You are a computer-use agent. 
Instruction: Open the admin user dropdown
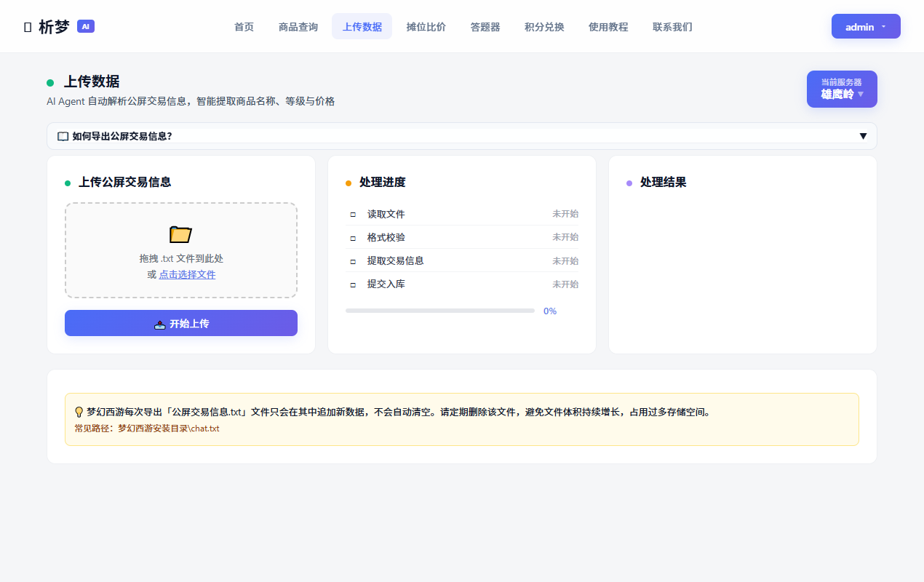tap(866, 26)
